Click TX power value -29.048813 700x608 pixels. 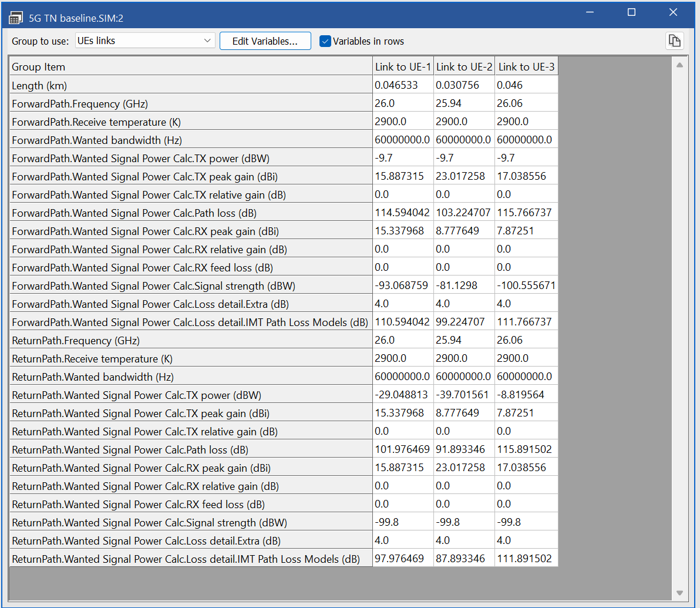click(403, 395)
